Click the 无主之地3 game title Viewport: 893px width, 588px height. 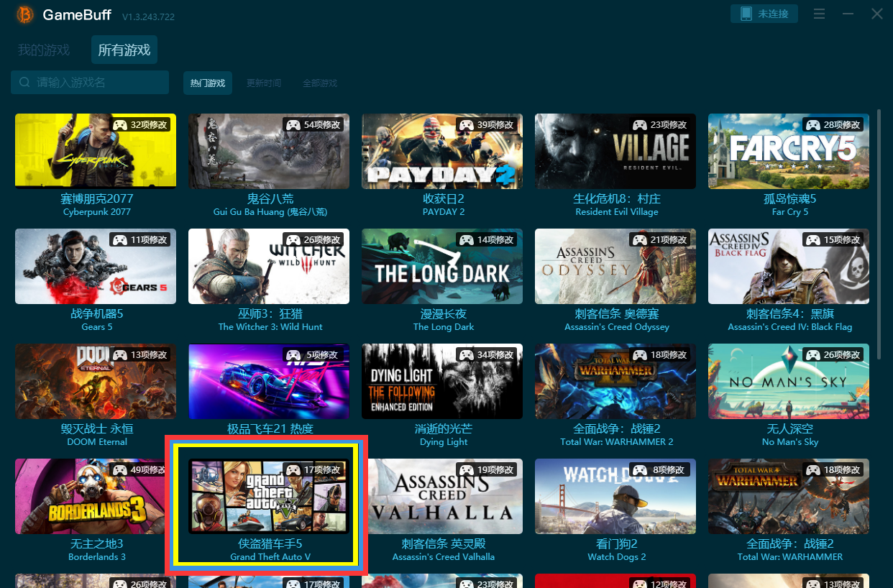click(x=97, y=543)
